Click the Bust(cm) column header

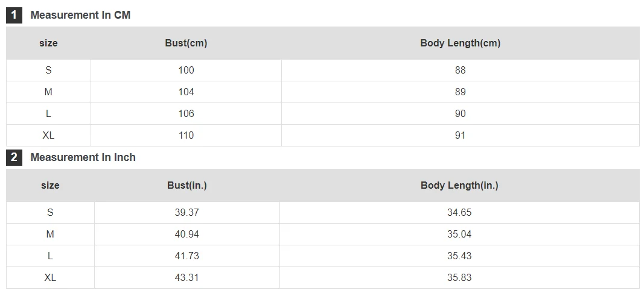pos(186,43)
